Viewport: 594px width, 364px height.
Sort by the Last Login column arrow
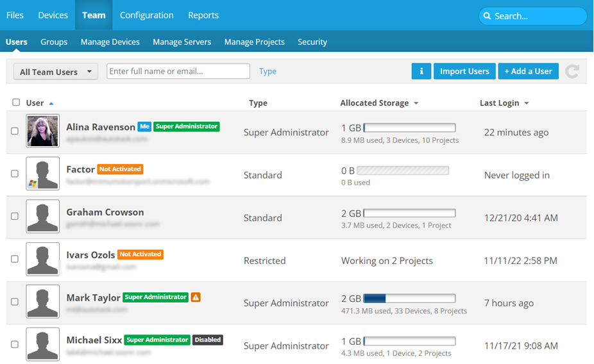[x=527, y=103]
